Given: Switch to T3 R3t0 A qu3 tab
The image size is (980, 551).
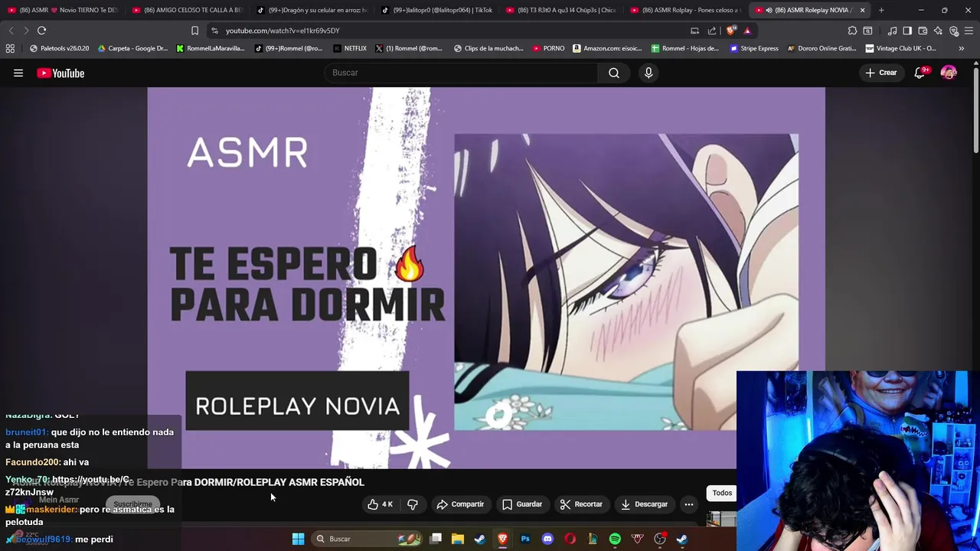Looking at the screenshot, I should (562, 10).
